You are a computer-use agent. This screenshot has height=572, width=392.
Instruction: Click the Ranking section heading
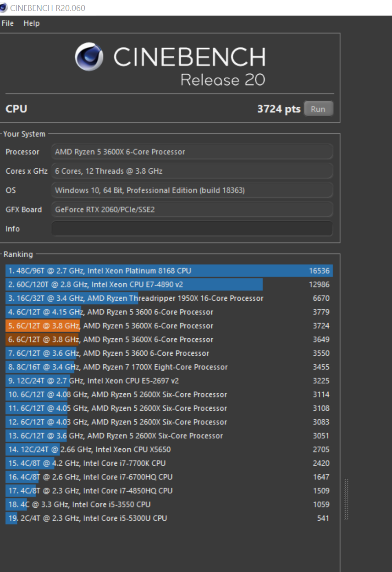point(18,254)
